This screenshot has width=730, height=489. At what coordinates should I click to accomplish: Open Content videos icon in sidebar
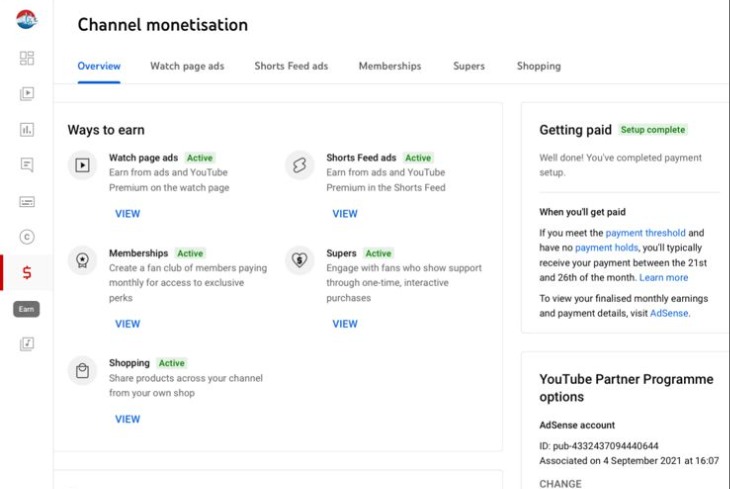27,94
